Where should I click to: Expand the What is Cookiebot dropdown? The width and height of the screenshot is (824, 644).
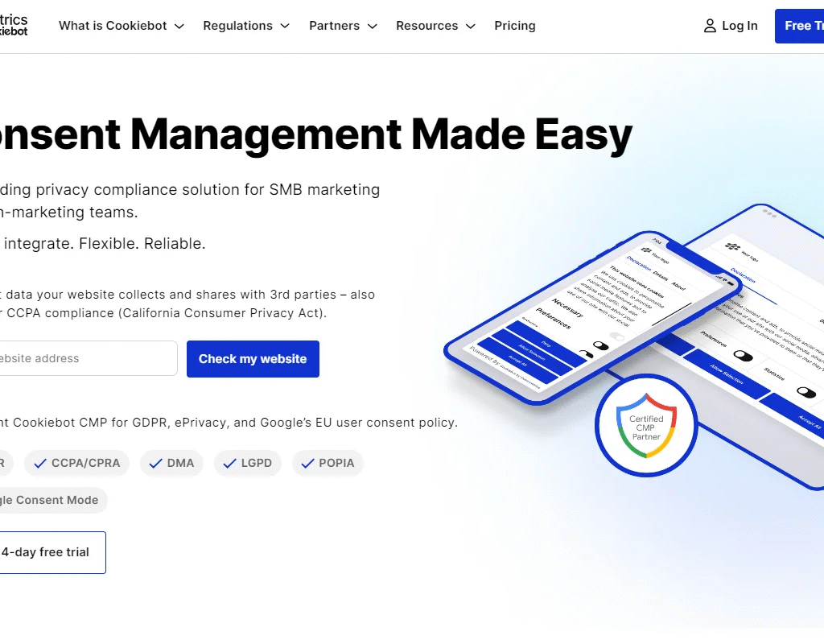pos(121,26)
